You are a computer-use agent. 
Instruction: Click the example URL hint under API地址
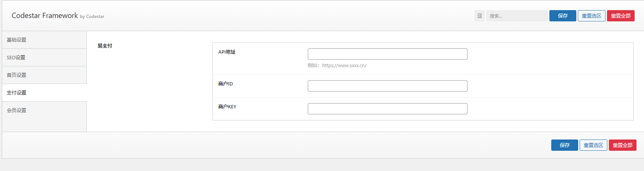pyautogui.click(x=337, y=65)
